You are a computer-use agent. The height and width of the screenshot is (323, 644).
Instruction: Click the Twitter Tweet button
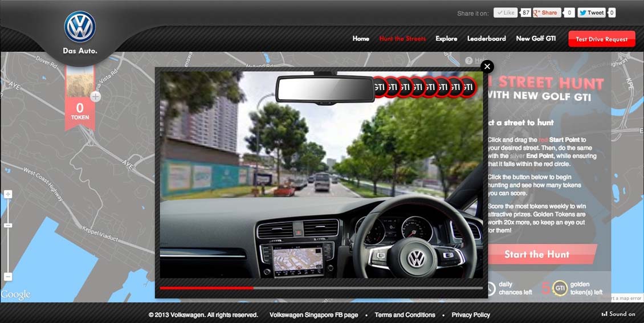tap(592, 13)
